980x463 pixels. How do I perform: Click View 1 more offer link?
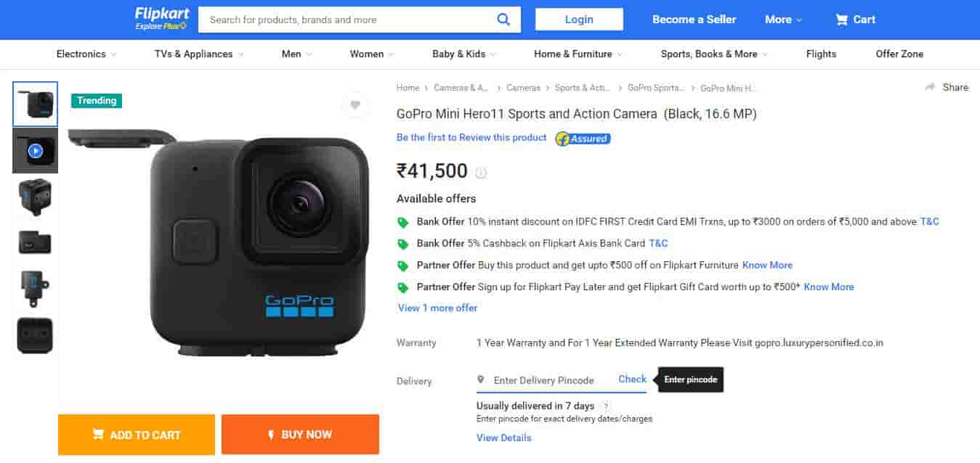click(x=437, y=308)
